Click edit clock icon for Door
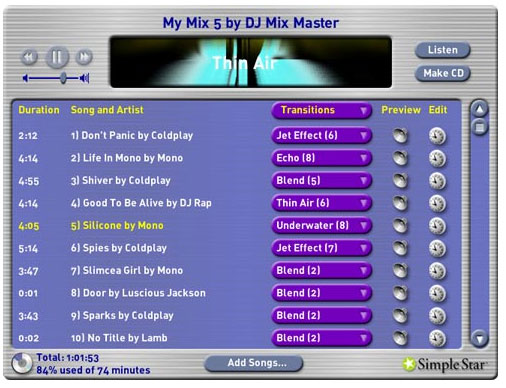506x388 pixels. [x=437, y=294]
